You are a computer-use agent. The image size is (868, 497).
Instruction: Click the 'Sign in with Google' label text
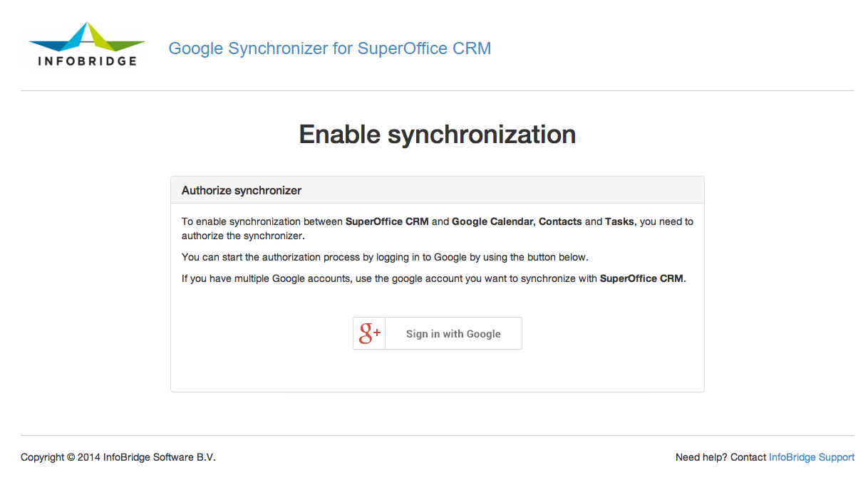[x=453, y=334]
